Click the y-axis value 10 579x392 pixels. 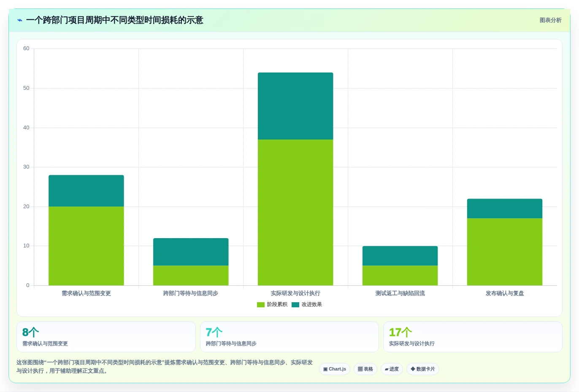click(x=26, y=246)
